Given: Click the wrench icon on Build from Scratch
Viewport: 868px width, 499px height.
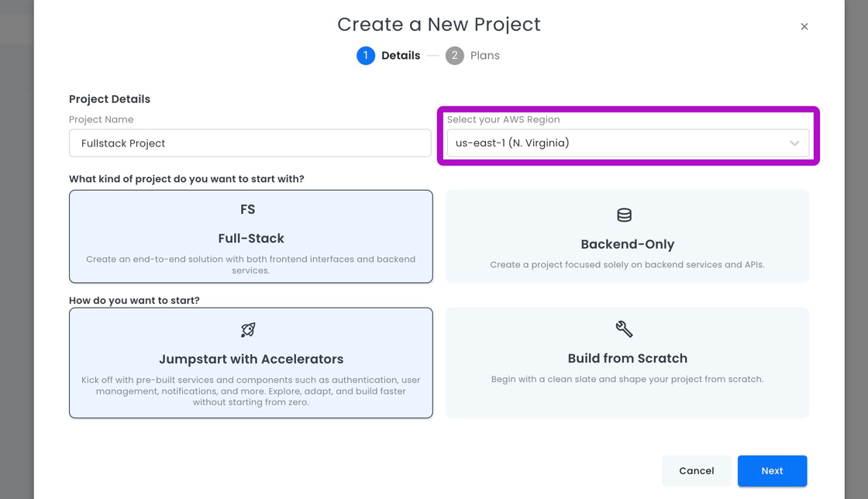Looking at the screenshot, I should [624, 329].
